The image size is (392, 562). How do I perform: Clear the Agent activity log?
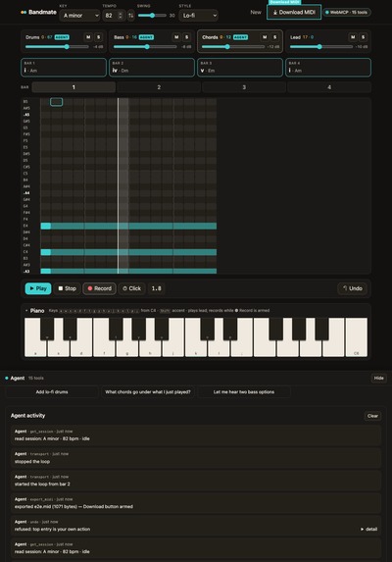pos(372,416)
